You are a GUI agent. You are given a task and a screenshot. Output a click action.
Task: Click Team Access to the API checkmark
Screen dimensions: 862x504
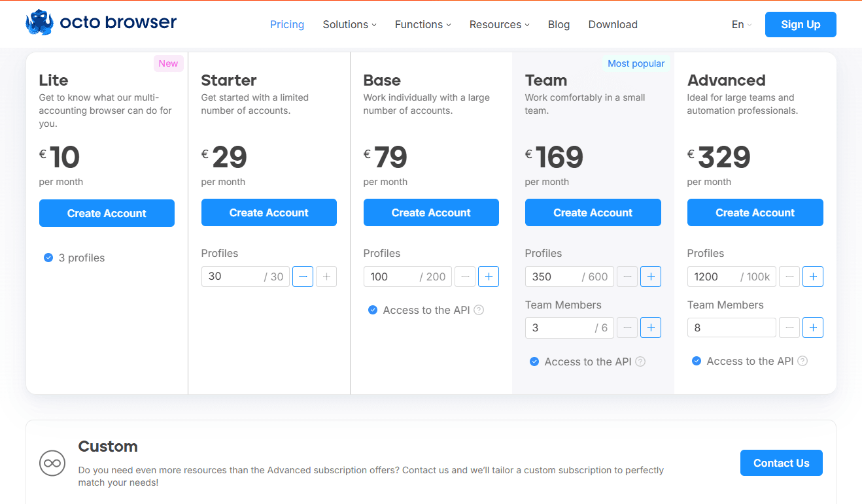534,361
